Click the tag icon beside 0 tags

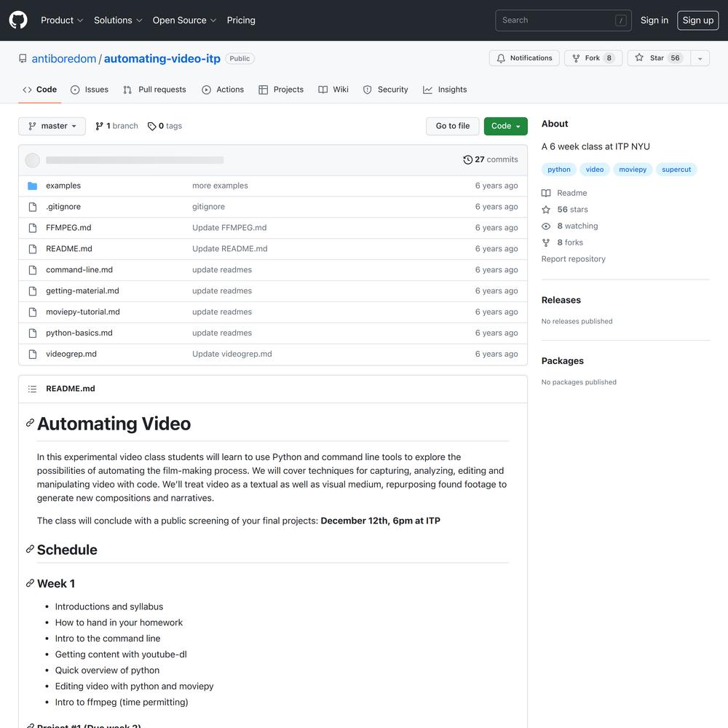(x=152, y=126)
